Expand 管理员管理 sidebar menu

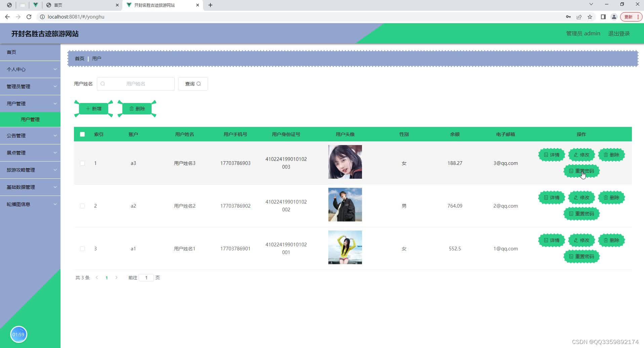(x=30, y=86)
